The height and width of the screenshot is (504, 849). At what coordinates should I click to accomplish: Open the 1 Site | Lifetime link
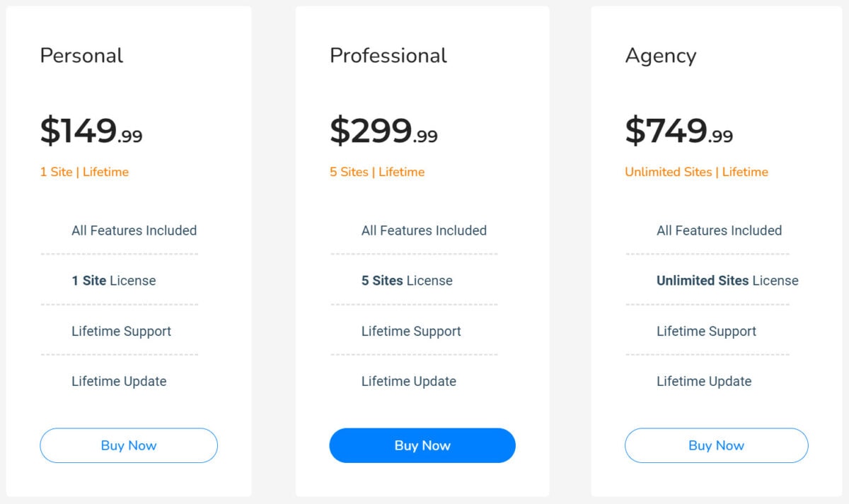pyautogui.click(x=84, y=171)
